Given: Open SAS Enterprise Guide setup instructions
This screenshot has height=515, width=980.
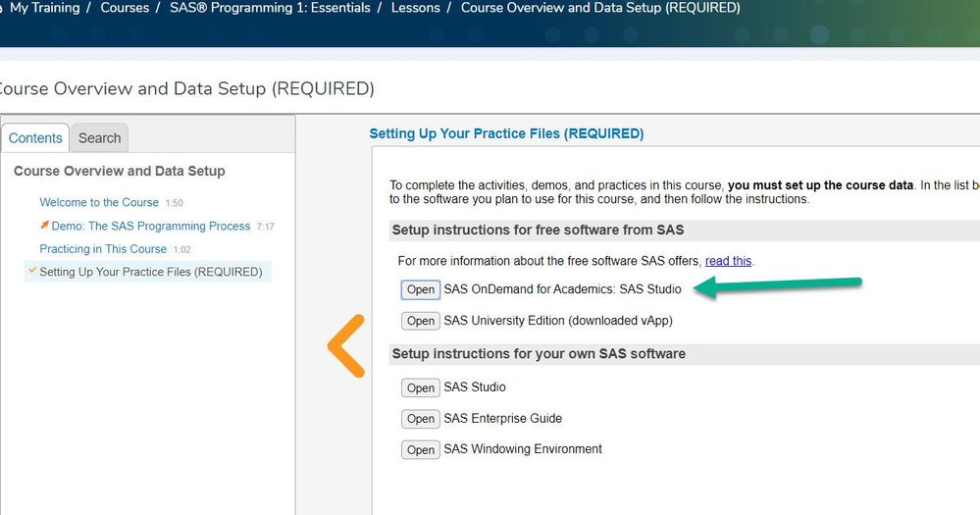Looking at the screenshot, I should (421, 419).
